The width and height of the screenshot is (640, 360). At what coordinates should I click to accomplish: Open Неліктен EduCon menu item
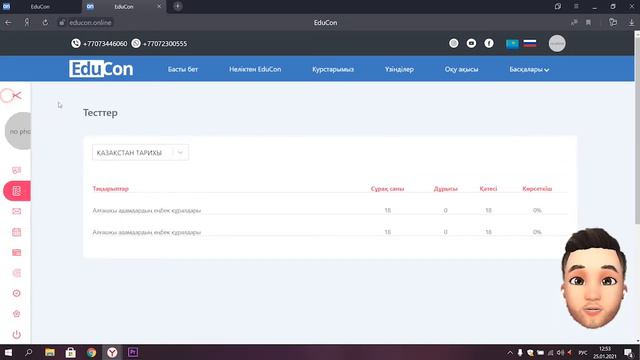click(255, 69)
